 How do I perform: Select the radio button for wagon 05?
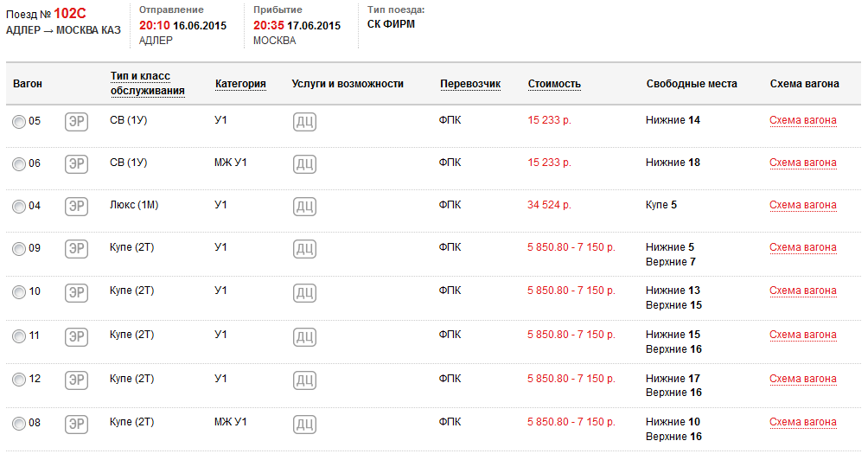(19, 122)
